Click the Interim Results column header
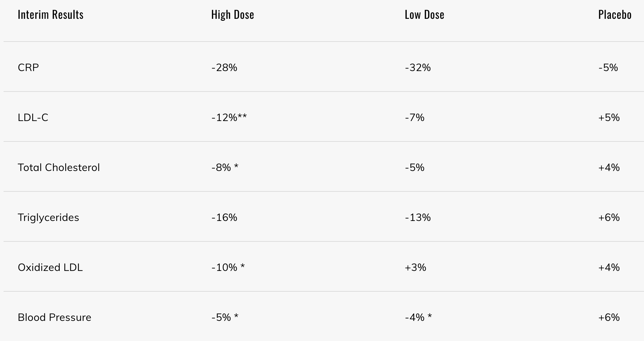The image size is (644, 341). pos(51,15)
